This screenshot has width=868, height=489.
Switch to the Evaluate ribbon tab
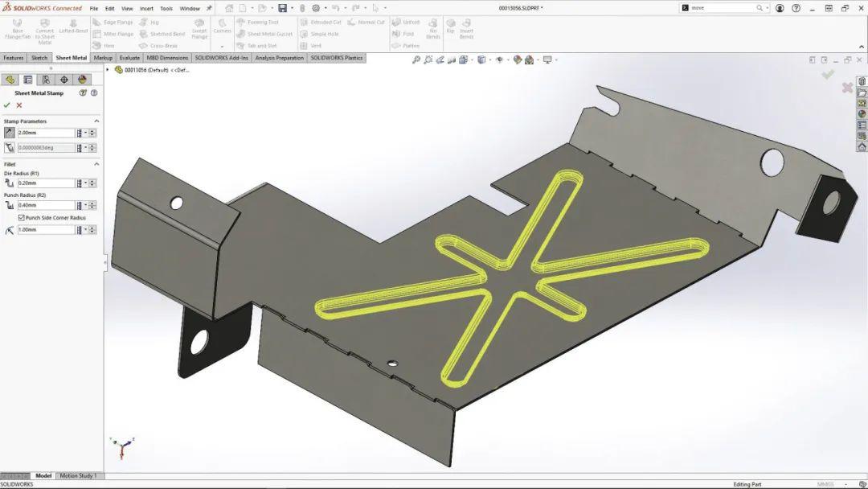pyautogui.click(x=129, y=57)
